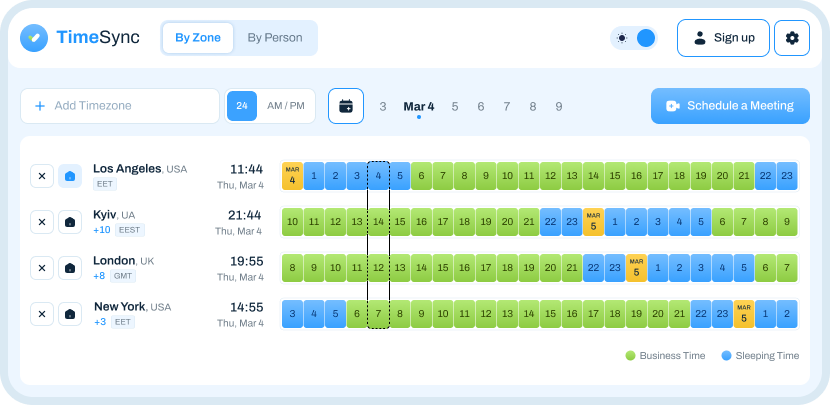Open the settings gear icon

tap(792, 38)
